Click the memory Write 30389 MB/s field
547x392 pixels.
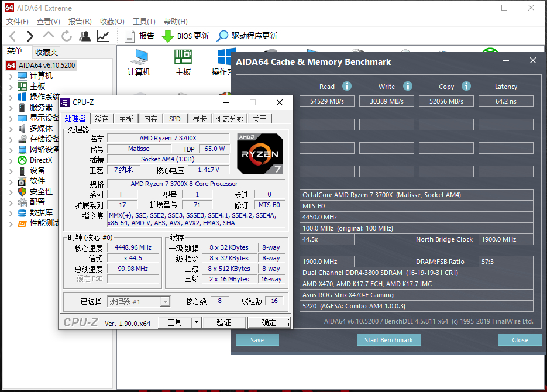point(387,101)
